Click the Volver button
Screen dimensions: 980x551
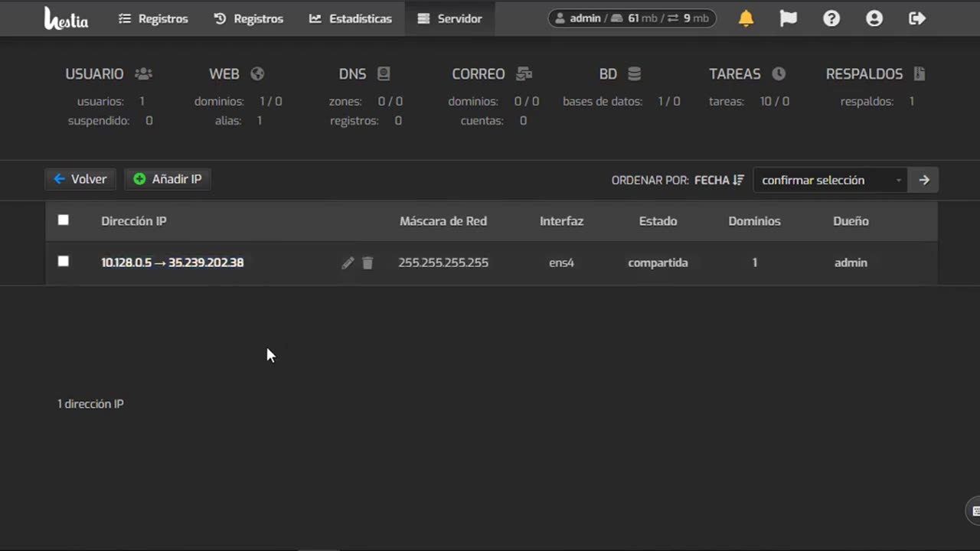[80, 179]
